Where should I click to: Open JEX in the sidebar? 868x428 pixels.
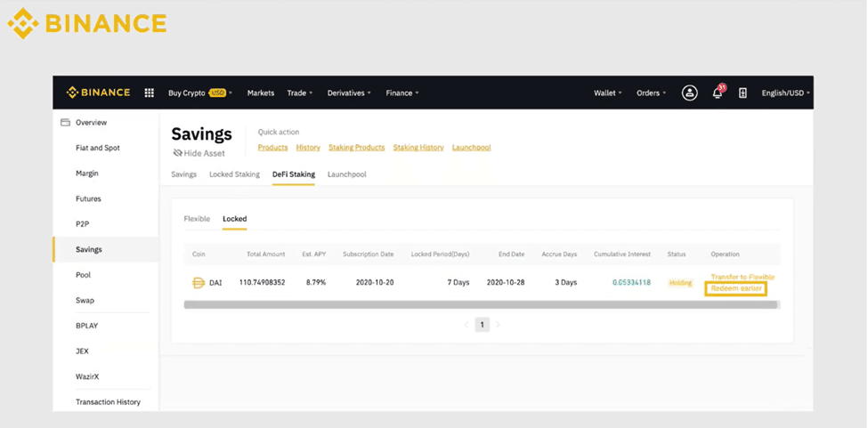82,351
